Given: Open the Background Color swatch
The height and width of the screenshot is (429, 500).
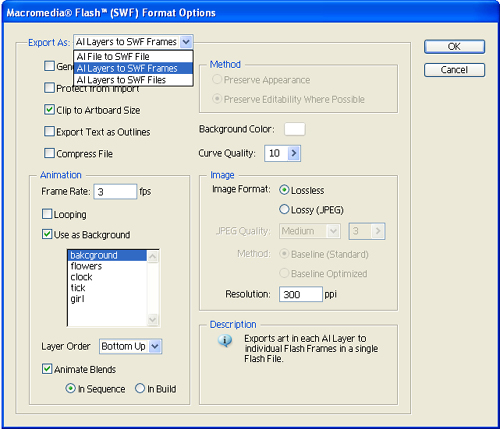Looking at the screenshot, I should (295, 129).
